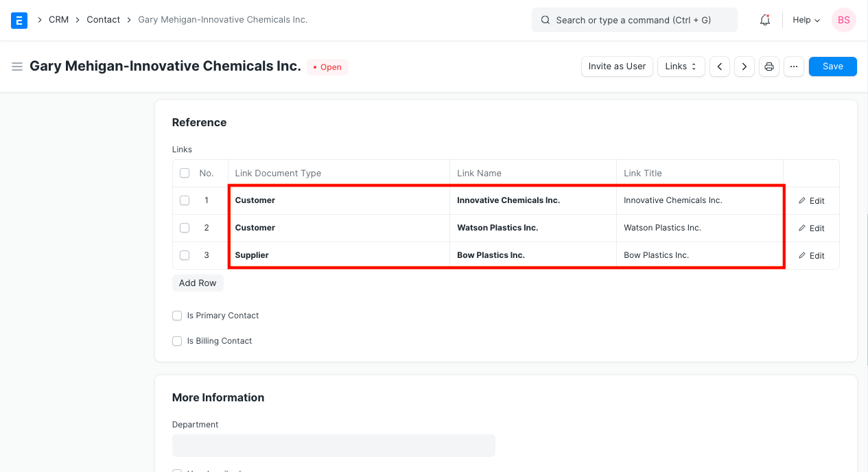This screenshot has height=472, width=868.
Task: Save the contact record
Action: tap(832, 67)
